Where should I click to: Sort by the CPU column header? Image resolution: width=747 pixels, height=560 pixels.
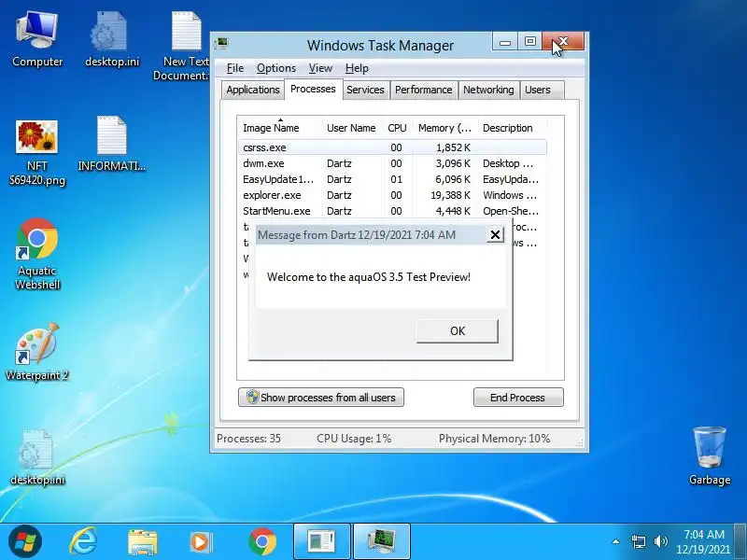point(397,128)
